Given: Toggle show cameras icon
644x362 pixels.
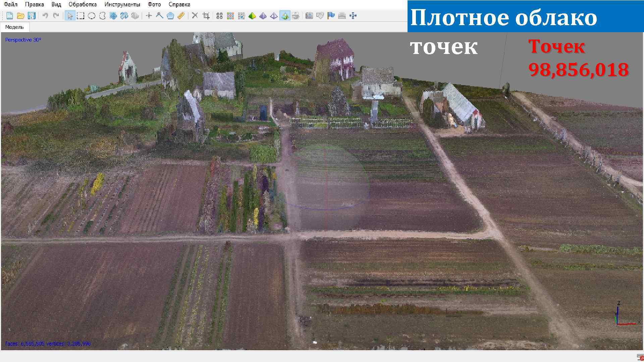Looking at the screenshot, I should 309,16.
